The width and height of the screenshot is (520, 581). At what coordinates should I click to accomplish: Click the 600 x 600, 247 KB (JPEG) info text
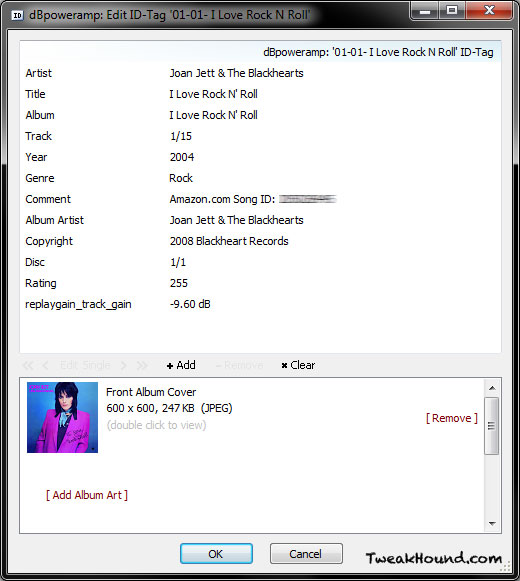(x=169, y=408)
